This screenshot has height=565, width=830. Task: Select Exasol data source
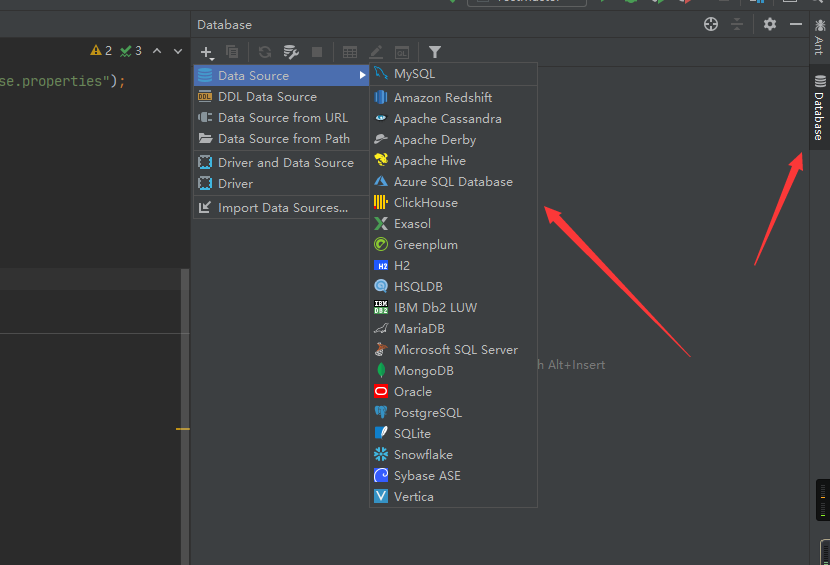click(x=454, y=223)
